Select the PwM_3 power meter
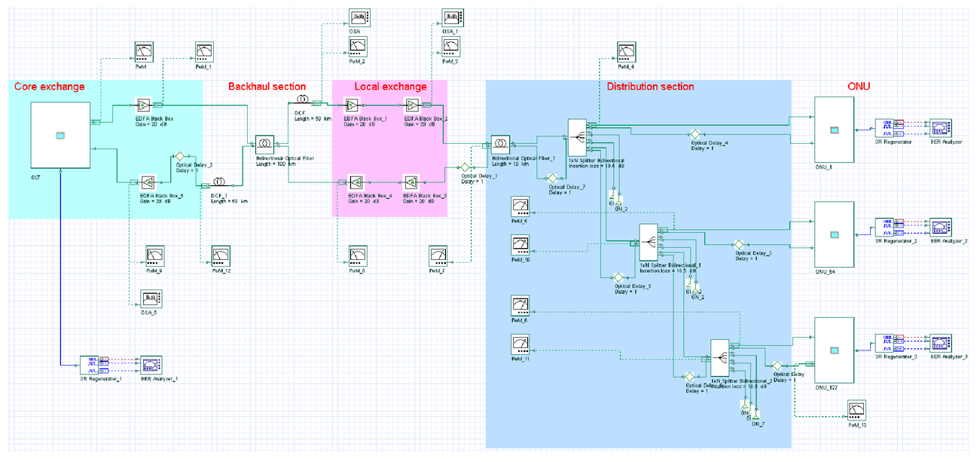The width and height of the screenshot is (980, 465). click(451, 46)
